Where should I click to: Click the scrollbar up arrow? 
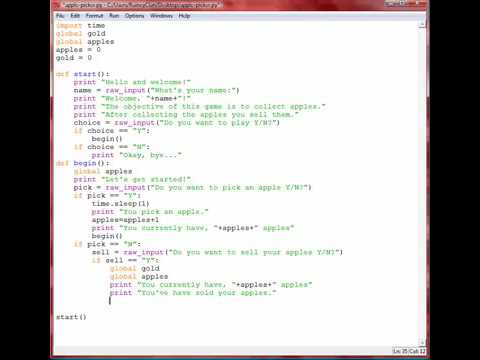coord(422,25)
